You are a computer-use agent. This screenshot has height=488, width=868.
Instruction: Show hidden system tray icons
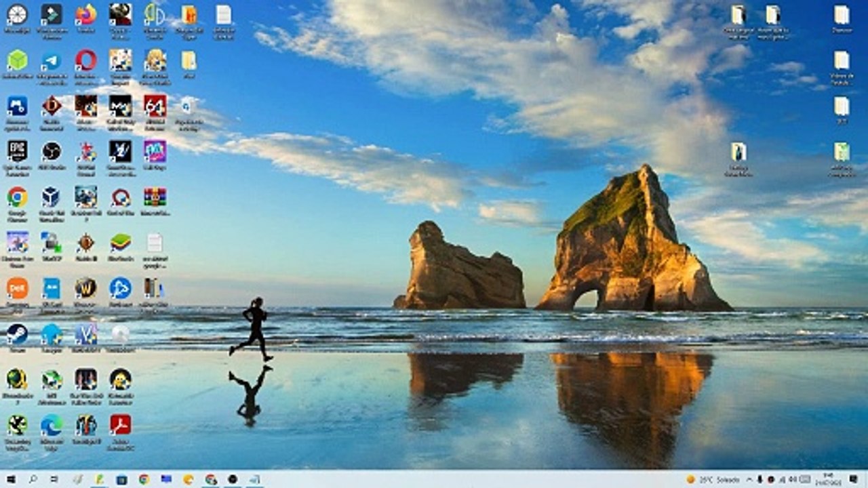pos(749,479)
